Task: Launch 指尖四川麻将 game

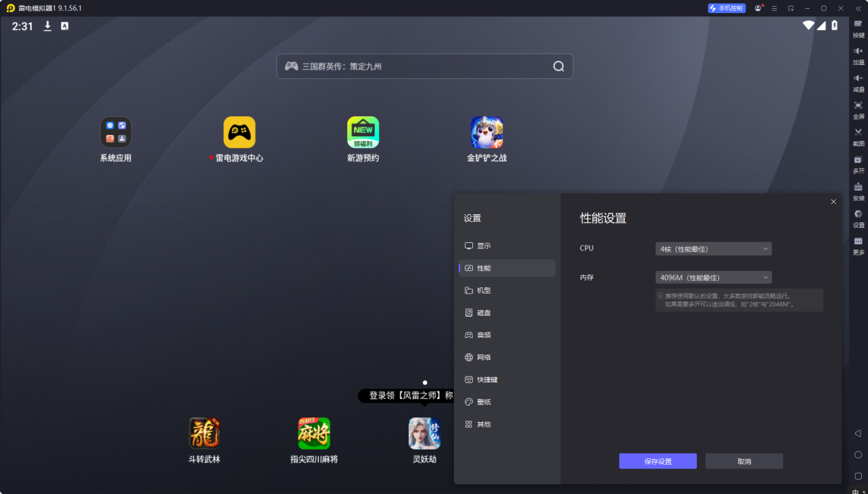Action: (314, 441)
